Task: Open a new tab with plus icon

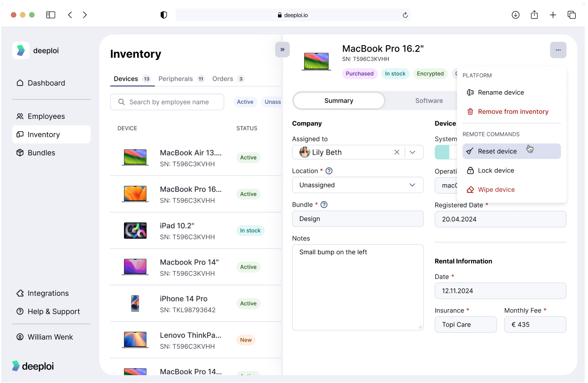Action: pyautogui.click(x=553, y=15)
